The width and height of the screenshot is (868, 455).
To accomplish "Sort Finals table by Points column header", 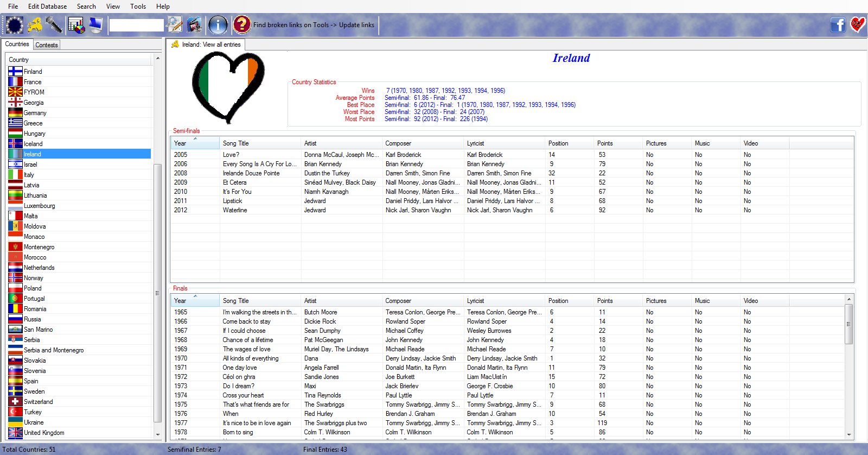I will click(x=618, y=301).
